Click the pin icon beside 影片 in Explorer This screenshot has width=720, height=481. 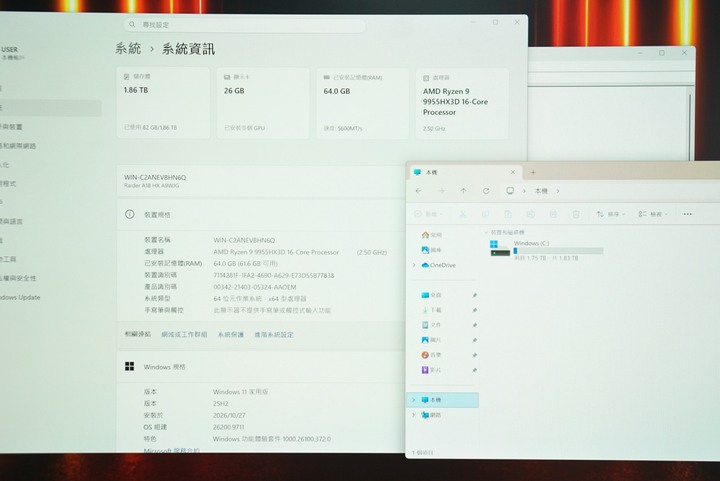coord(474,370)
